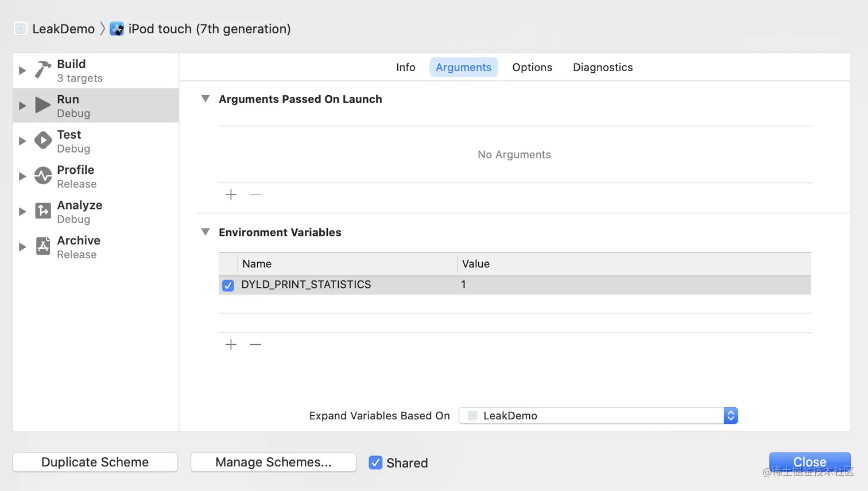This screenshot has height=491, width=868.
Task: Expand the Build action disclosure triangle
Action: pyautogui.click(x=22, y=70)
